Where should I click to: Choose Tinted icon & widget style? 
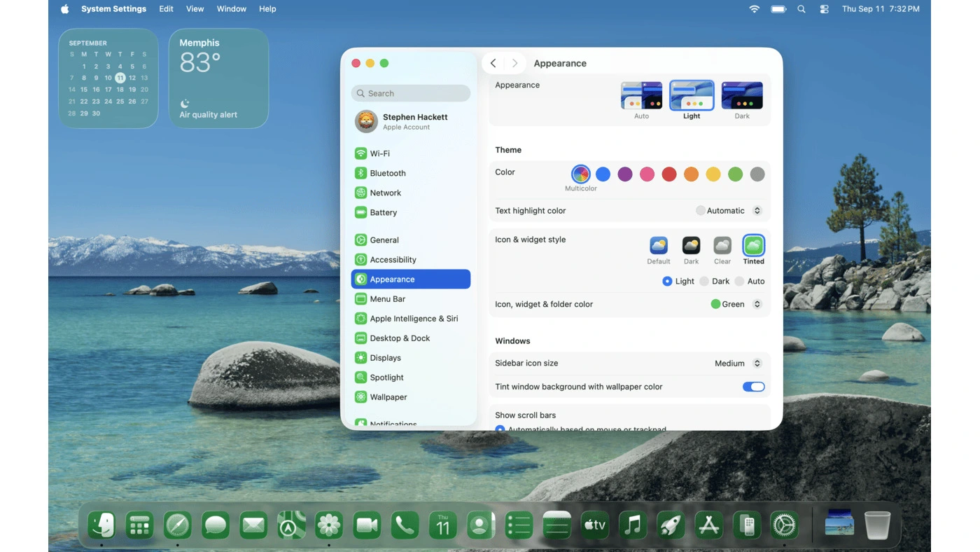[753, 245]
